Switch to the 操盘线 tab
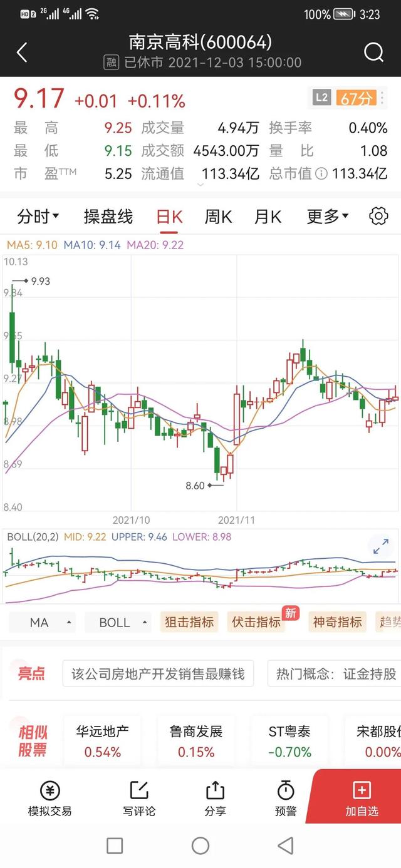 [108, 217]
